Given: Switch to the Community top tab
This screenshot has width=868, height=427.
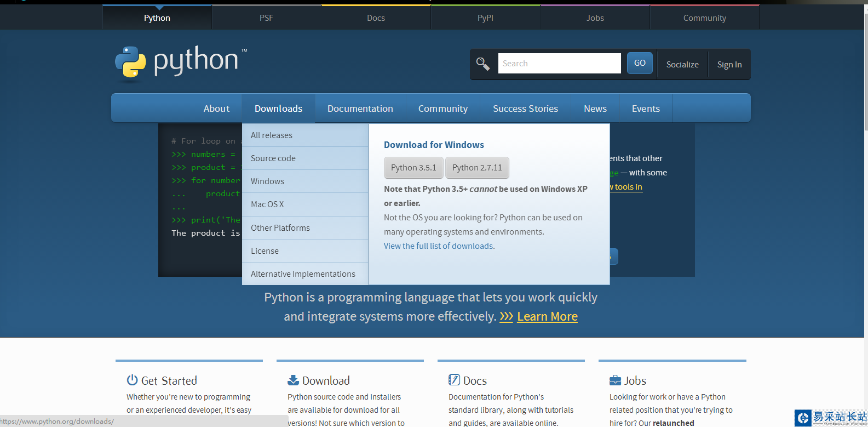Looking at the screenshot, I should pyautogui.click(x=704, y=18).
